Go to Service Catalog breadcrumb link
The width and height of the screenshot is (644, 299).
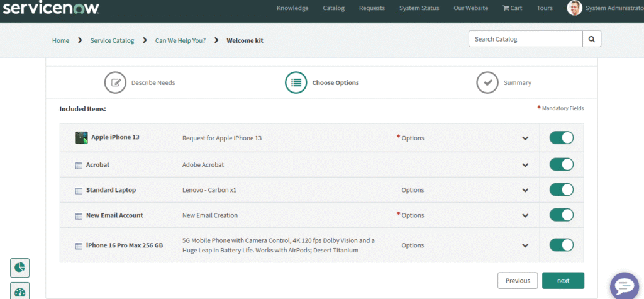click(x=112, y=40)
